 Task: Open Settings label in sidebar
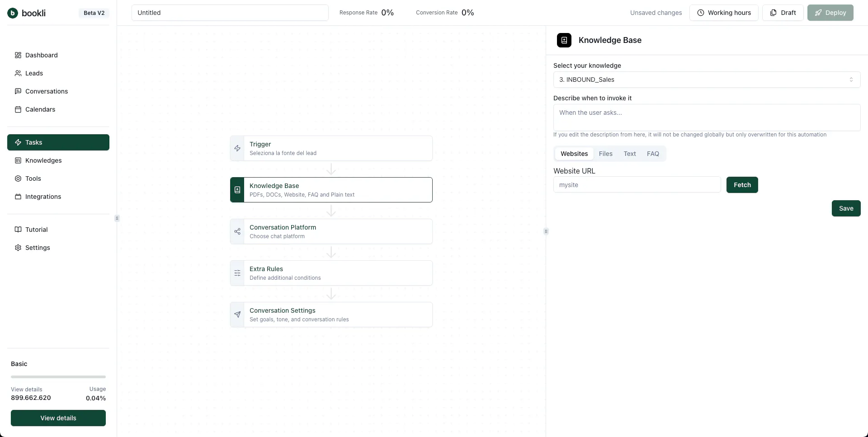pos(38,248)
